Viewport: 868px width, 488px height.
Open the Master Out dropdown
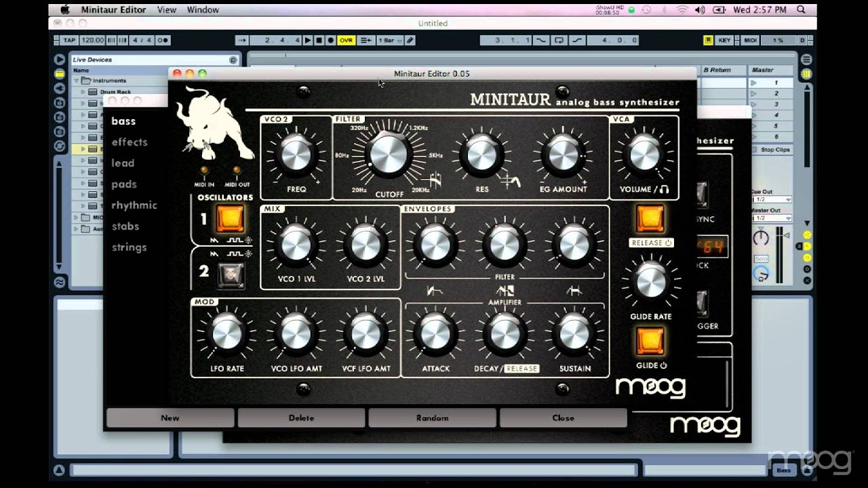click(772, 218)
